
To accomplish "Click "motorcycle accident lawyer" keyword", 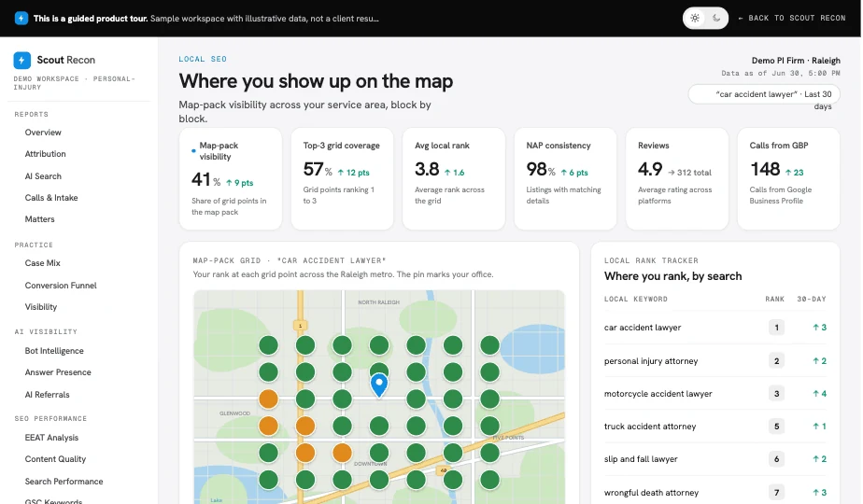I will pos(658,394).
